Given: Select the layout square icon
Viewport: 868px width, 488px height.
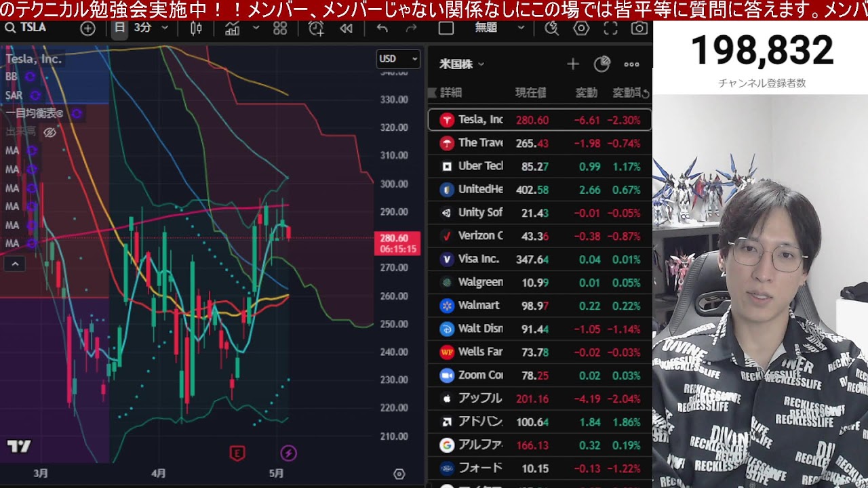Looking at the screenshot, I should click(x=446, y=28).
